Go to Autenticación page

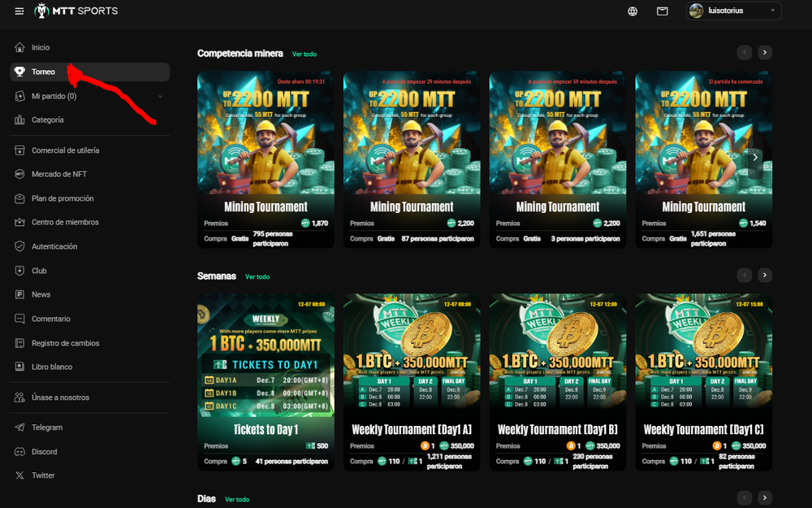pos(54,246)
